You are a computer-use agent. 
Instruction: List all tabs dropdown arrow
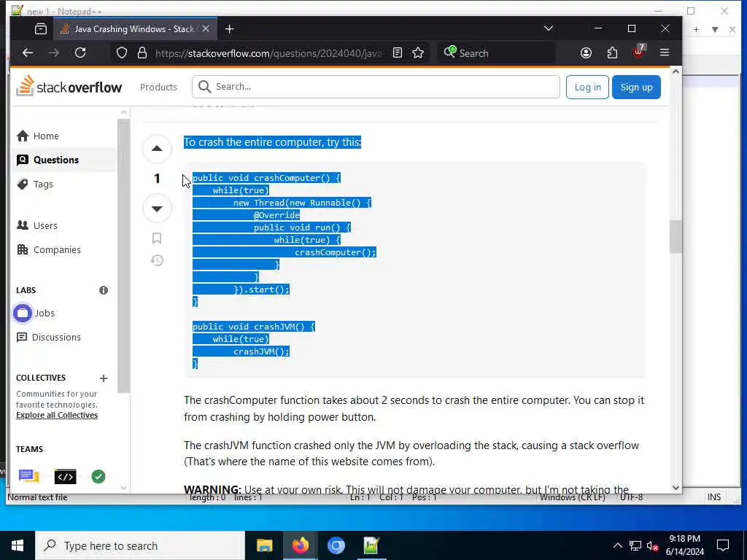point(549,28)
